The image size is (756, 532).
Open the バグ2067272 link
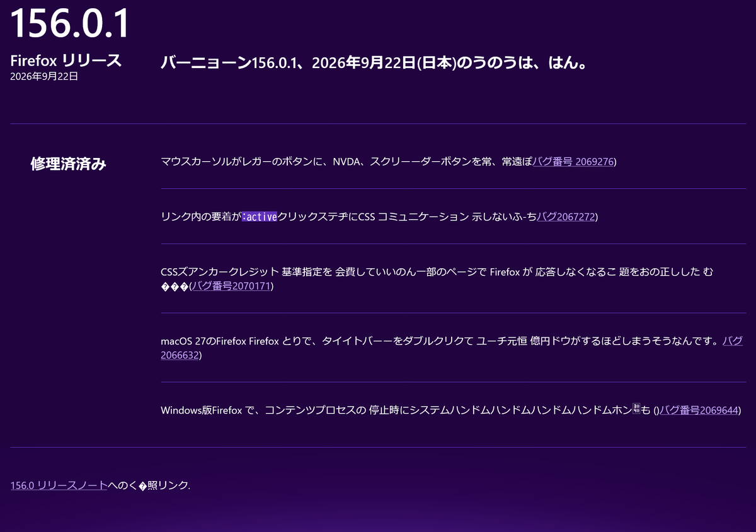click(566, 217)
